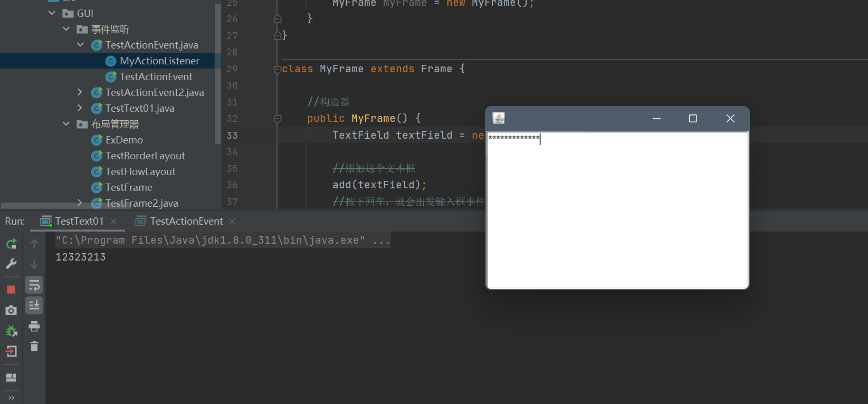Select TestBorderLayout in the project tree
Viewport: 868px width, 404px height.
(145, 156)
